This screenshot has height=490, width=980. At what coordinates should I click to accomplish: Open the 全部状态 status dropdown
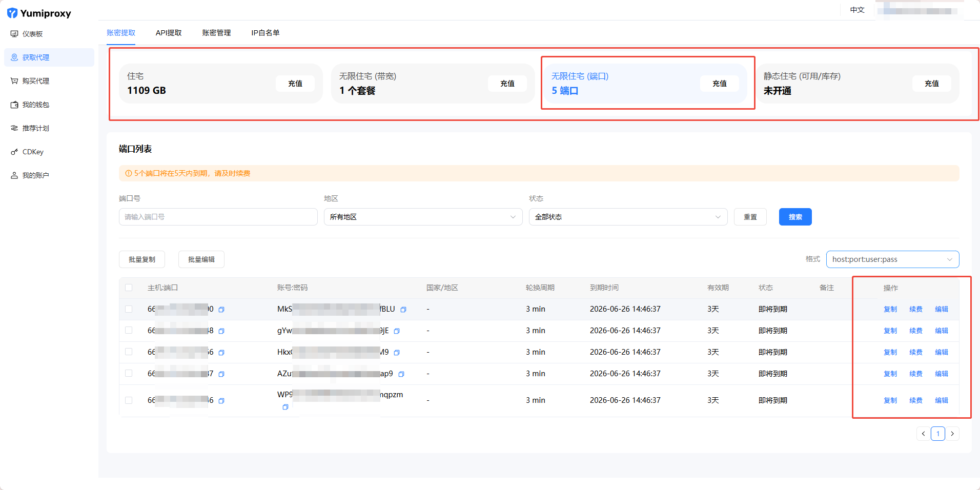(628, 217)
